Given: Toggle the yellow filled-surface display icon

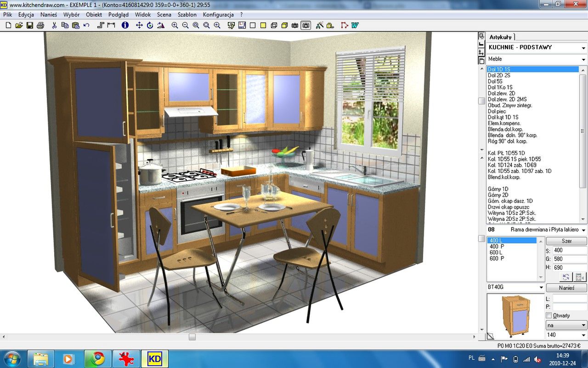Looking at the screenshot, I should (262, 25).
